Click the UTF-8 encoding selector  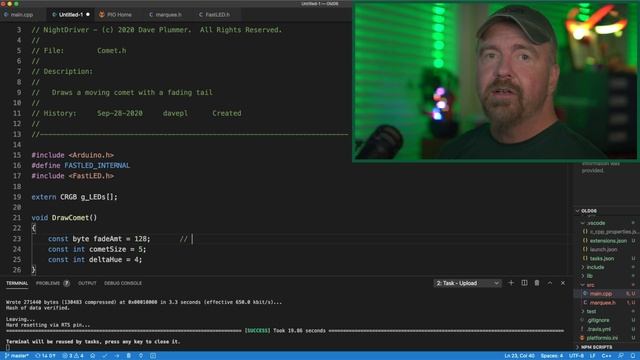[576, 356]
